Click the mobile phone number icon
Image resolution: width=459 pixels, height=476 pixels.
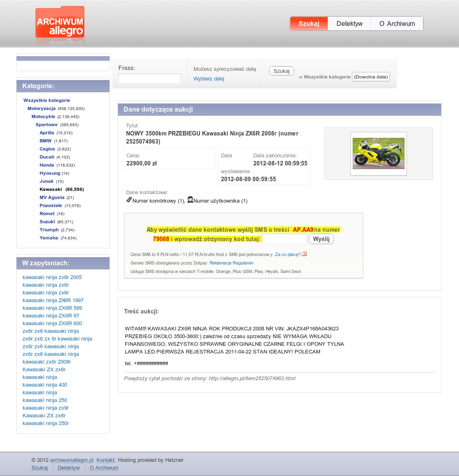(129, 200)
